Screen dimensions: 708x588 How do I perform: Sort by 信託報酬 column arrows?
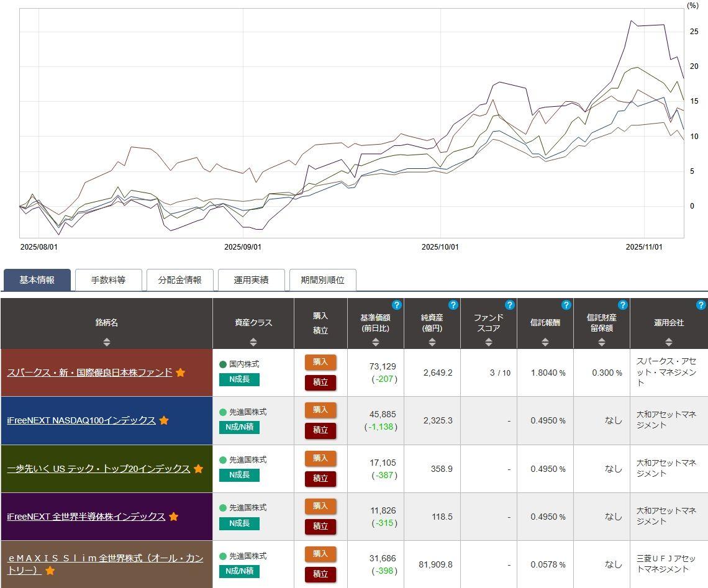click(x=545, y=341)
